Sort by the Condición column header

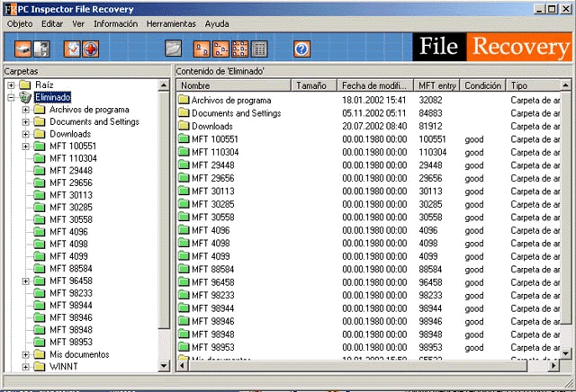[483, 85]
